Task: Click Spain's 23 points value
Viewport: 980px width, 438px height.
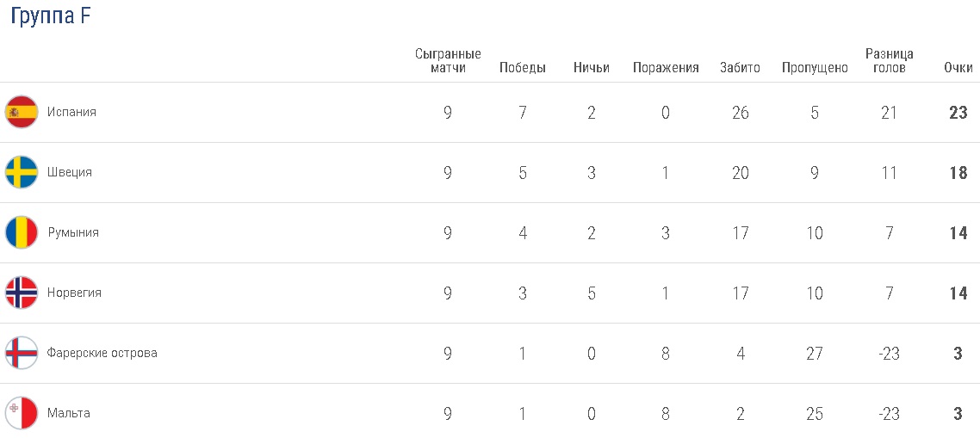Action: (x=958, y=113)
